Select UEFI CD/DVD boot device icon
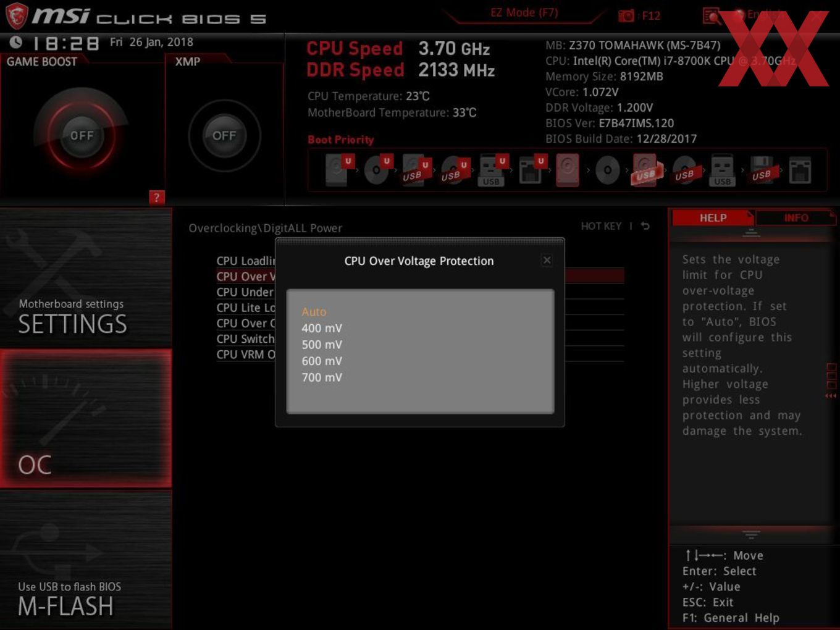 coord(376,170)
